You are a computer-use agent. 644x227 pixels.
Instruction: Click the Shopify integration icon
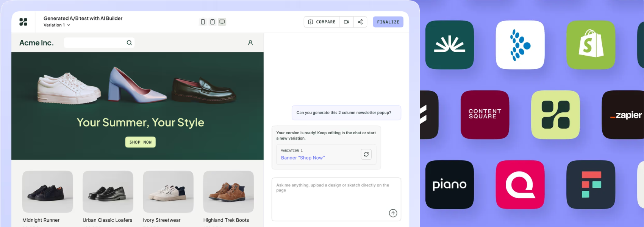click(x=591, y=45)
